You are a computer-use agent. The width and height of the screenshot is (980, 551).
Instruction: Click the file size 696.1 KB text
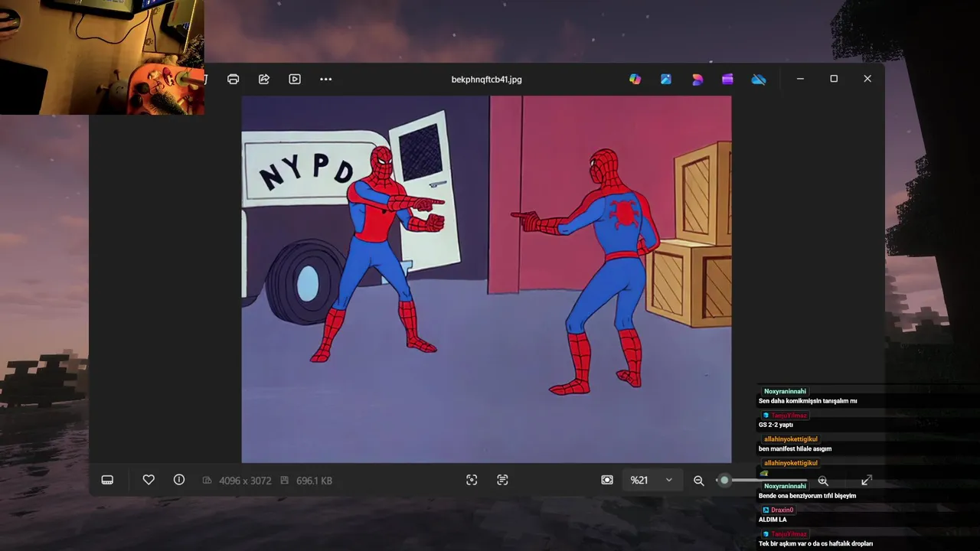click(314, 481)
